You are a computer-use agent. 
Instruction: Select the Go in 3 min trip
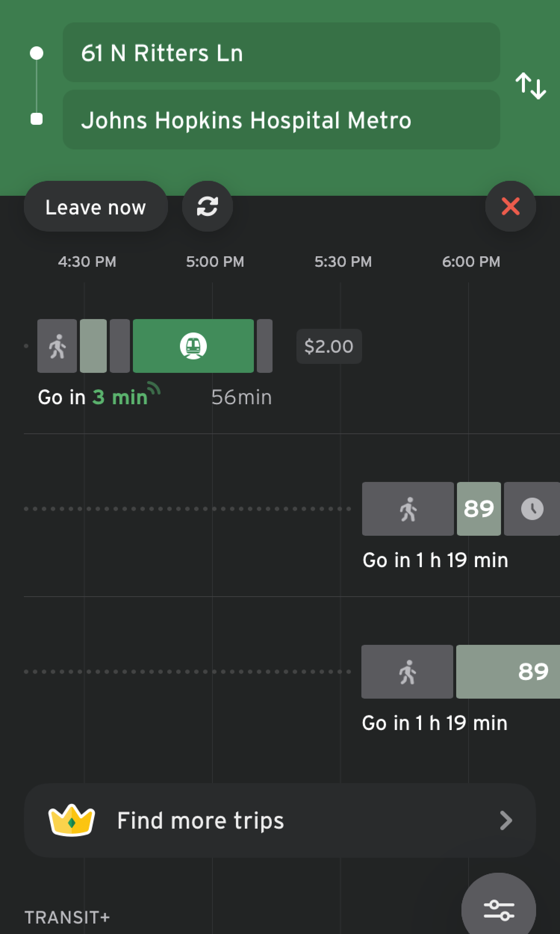point(93,397)
